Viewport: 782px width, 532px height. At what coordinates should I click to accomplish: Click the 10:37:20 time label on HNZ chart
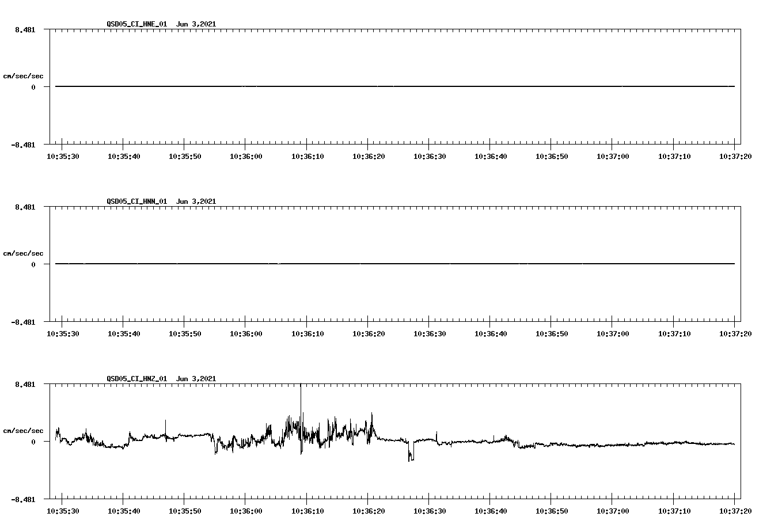coord(735,511)
